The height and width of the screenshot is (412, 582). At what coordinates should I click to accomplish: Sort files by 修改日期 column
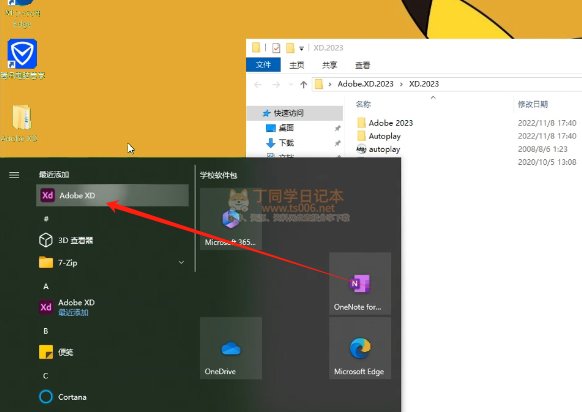click(533, 104)
